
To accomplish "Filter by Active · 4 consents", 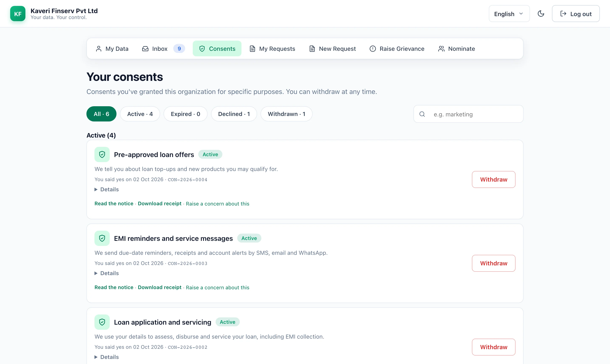I will click(x=140, y=114).
